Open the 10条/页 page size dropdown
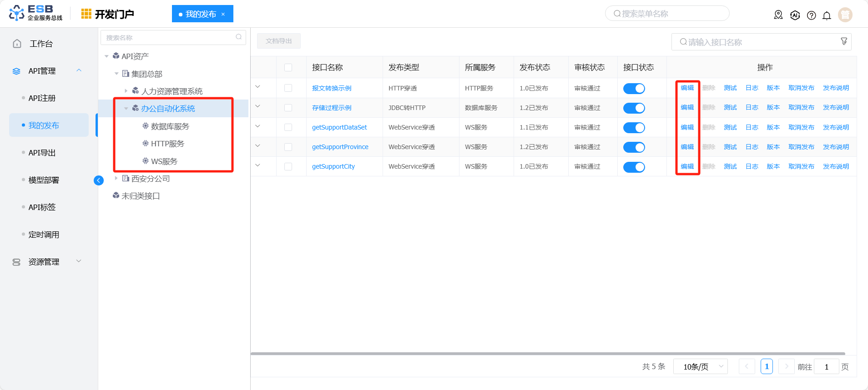868x390 pixels. tap(700, 366)
